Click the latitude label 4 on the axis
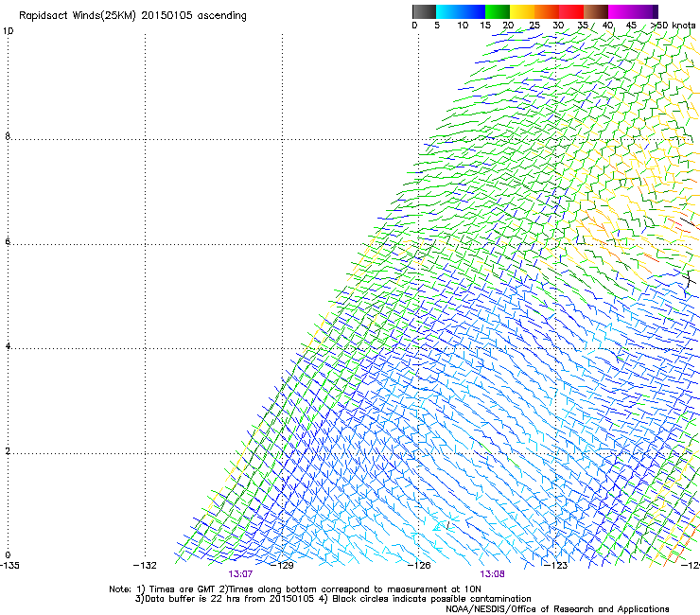The height and width of the screenshot is (615, 700). pyautogui.click(x=8, y=346)
